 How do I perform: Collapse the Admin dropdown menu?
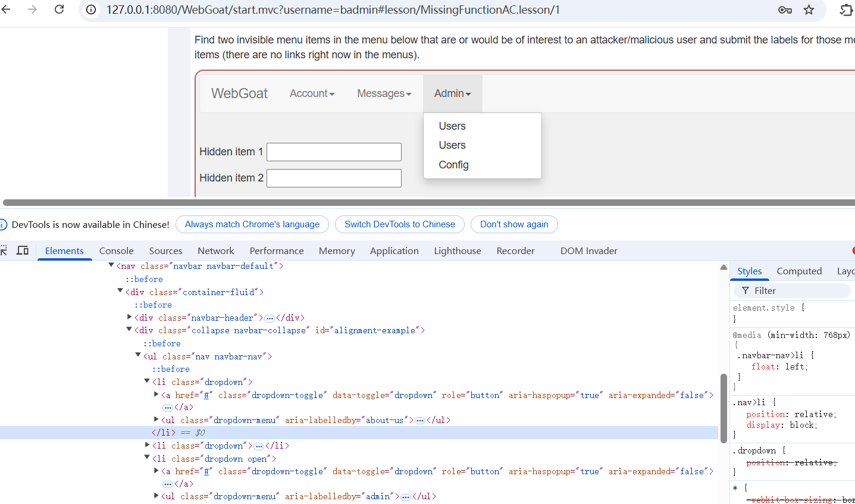(452, 93)
